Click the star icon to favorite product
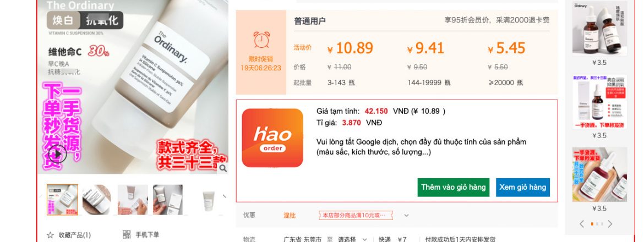 tap(50, 235)
